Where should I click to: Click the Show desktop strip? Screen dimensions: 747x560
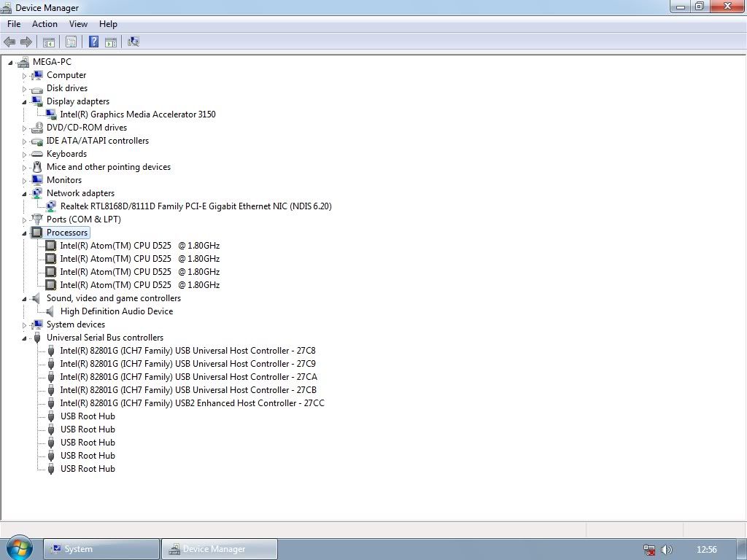point(742,549)
